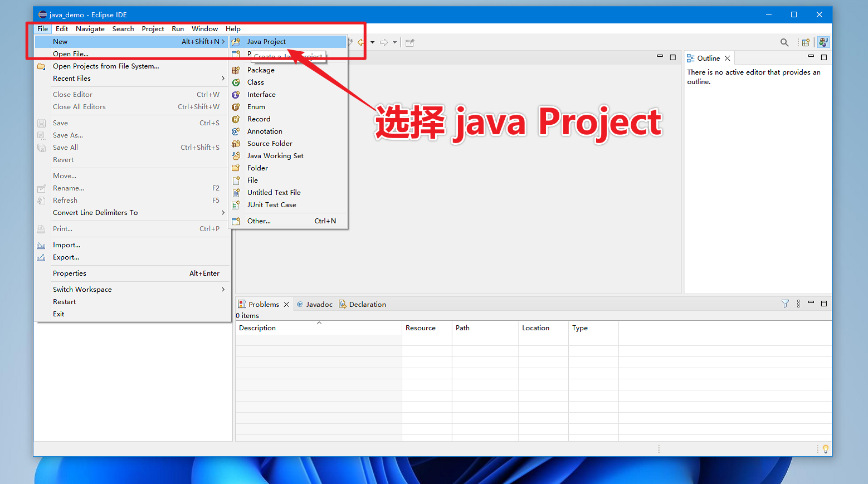The width and height of the screenshot is (868, 484).
Task: Click the Tip of the Day lightbulb
Action: [x=826, y=449]
